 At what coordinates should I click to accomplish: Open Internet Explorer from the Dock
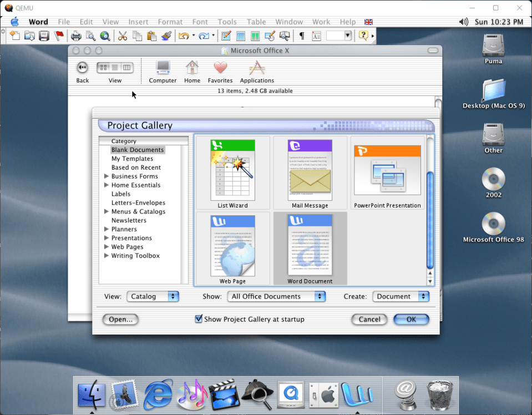point(158,394)
